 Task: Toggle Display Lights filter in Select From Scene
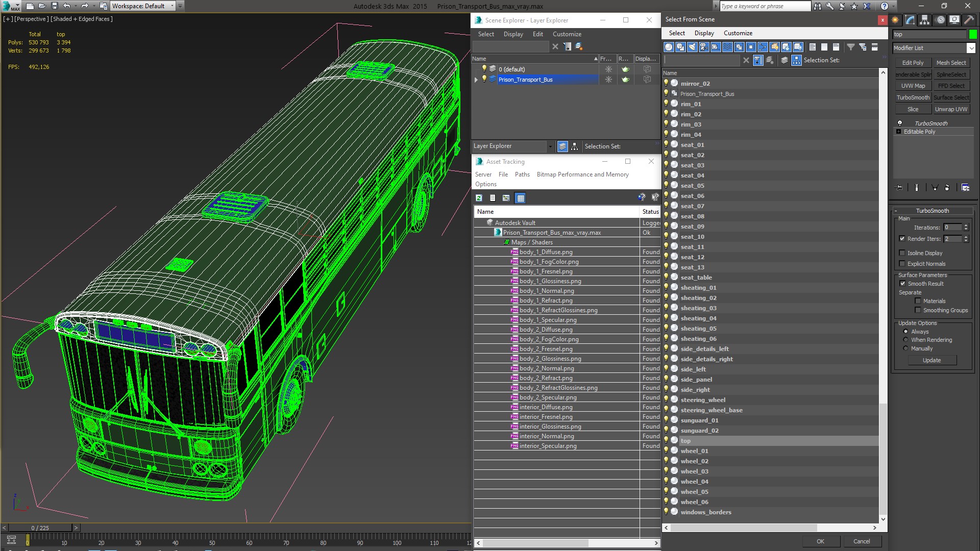click(x=692, y=47)
